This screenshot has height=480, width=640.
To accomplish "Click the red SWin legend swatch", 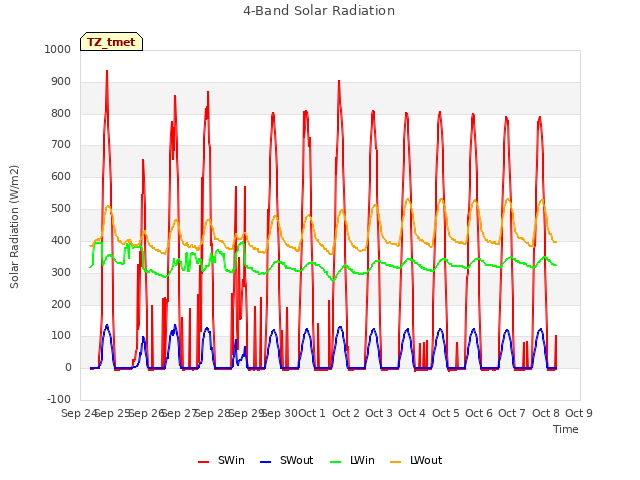I will coord(203,462).
